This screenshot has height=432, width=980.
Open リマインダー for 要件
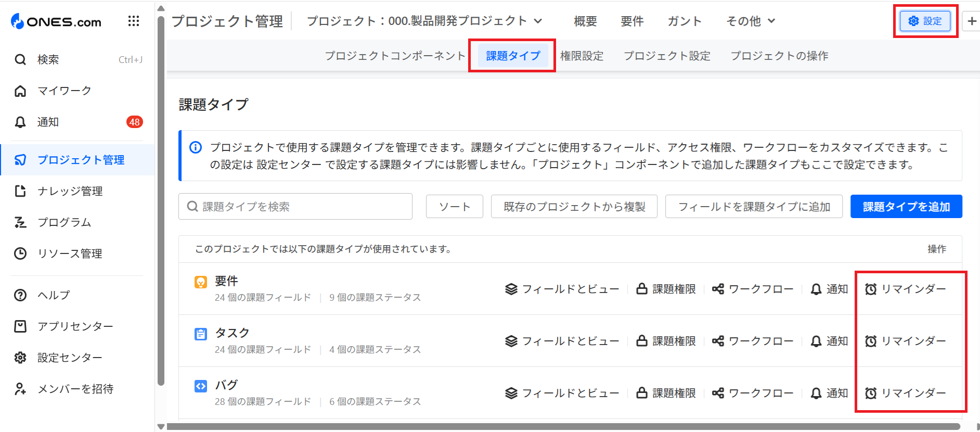click(x=905, y=289)
